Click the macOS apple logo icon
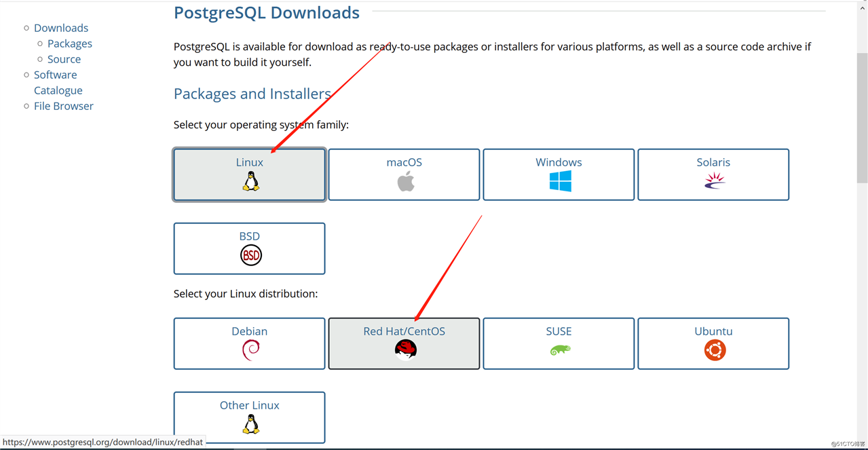This screenshot has height=450, width=868. click(406, 181)
